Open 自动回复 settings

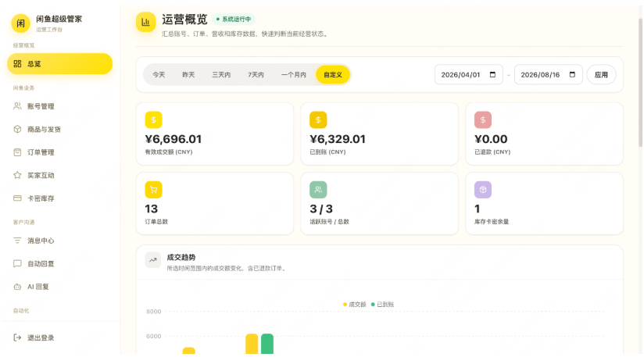pyautogui.click(x=59, y=263)
